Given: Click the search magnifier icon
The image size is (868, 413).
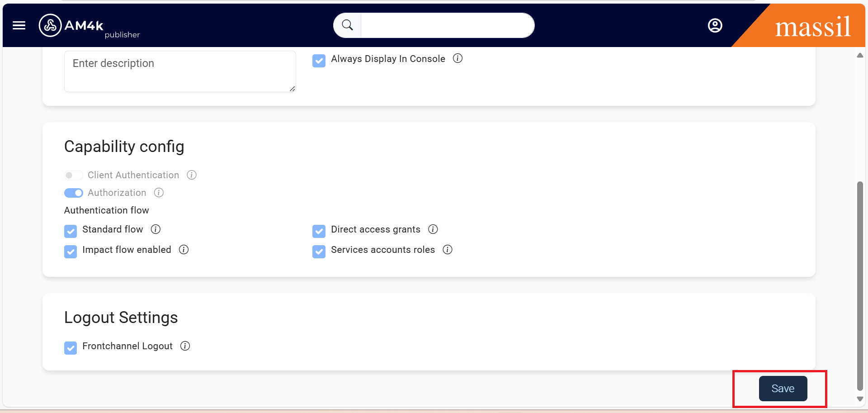Looking at the screenshot, I should pyautogui.click(x=347, y=25).
